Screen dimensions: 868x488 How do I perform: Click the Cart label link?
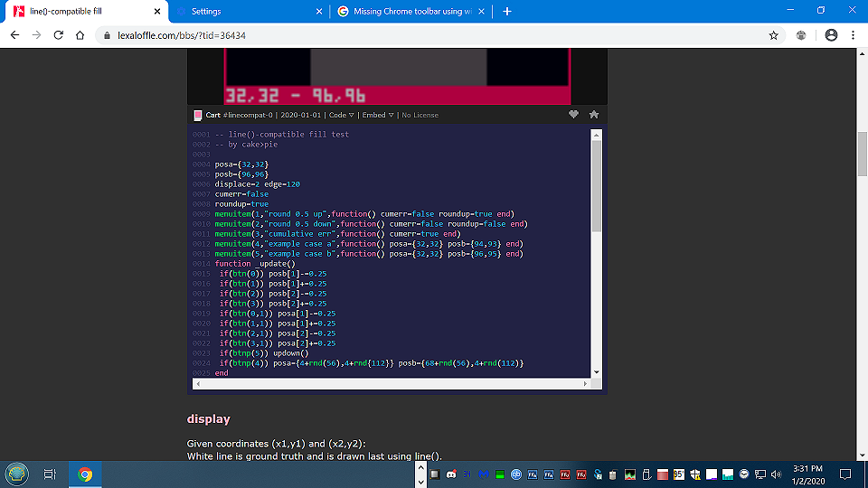[213, 115]
